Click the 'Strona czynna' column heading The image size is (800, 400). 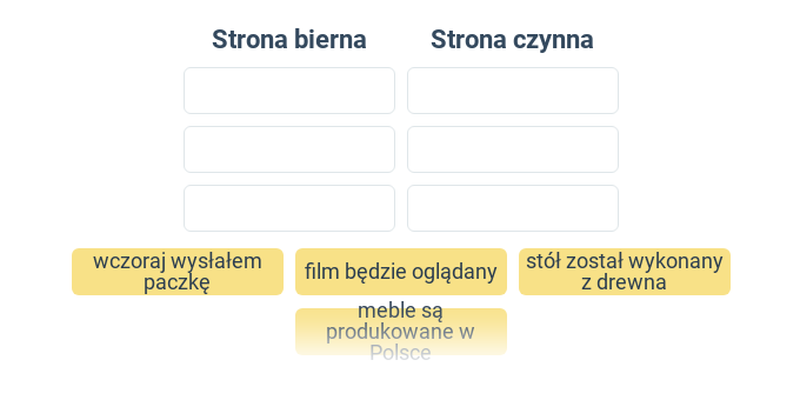[512, 39]
